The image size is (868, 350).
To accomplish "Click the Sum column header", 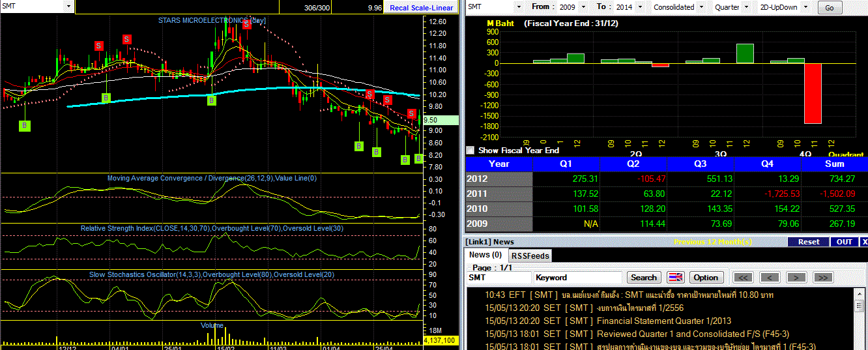I will tap(834, 164).
